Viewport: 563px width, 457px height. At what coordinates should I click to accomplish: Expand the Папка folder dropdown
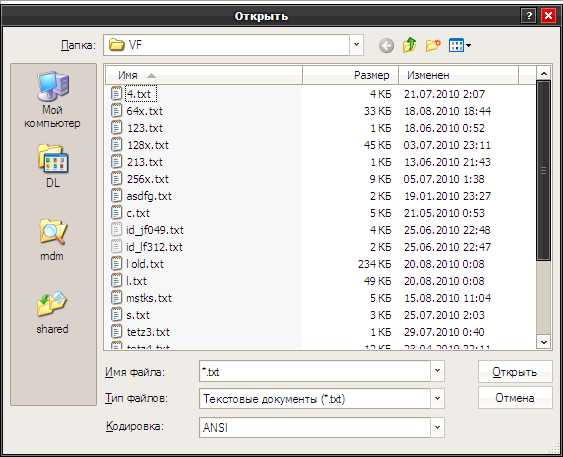point(356,45)
